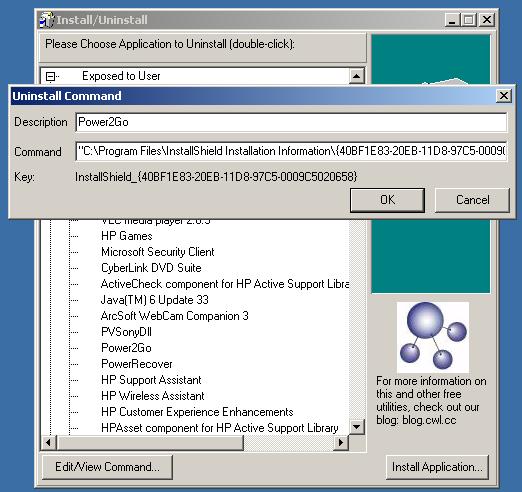Select HP Games in the list
The height and width of the screenshot is (492, 522).
coord(127,236)
